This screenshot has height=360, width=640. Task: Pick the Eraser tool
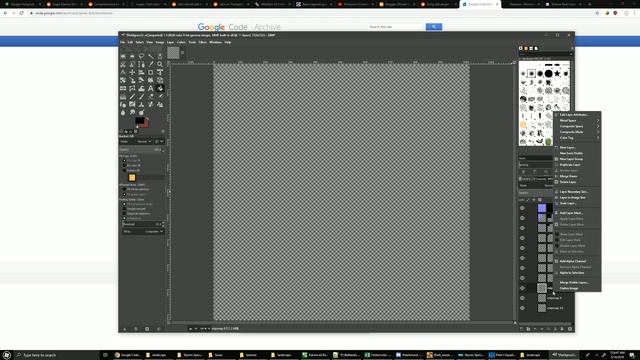151,96
